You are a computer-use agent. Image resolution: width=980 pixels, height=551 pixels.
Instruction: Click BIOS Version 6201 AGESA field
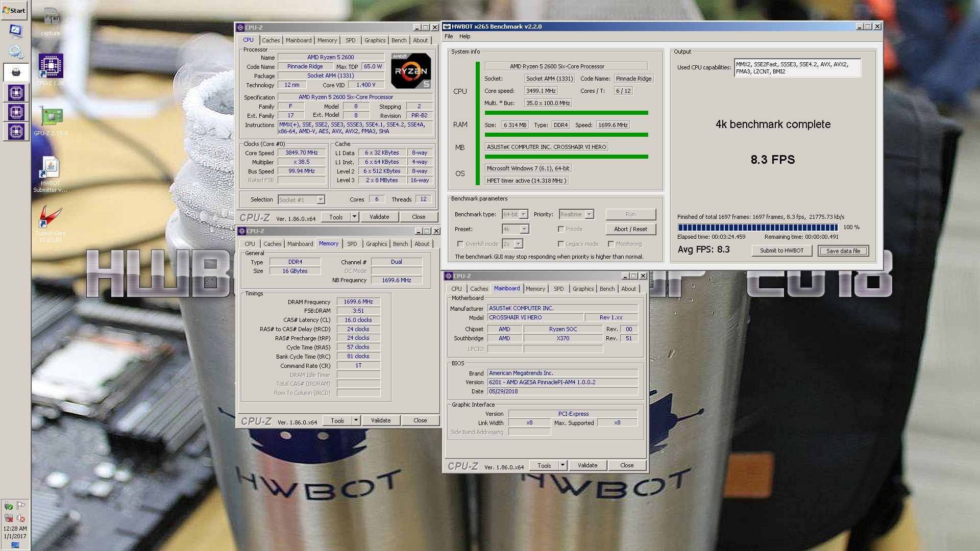(x=562, y=382)
